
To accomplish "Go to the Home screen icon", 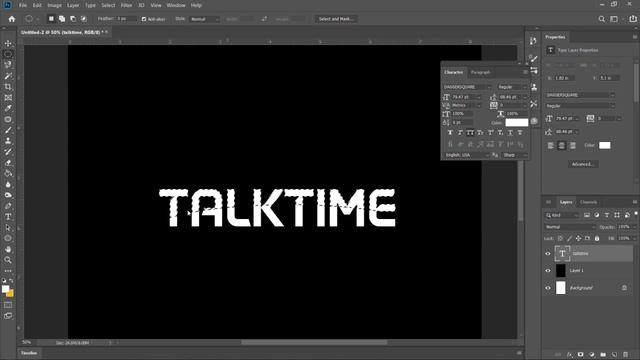I will (x=12, y=19).
